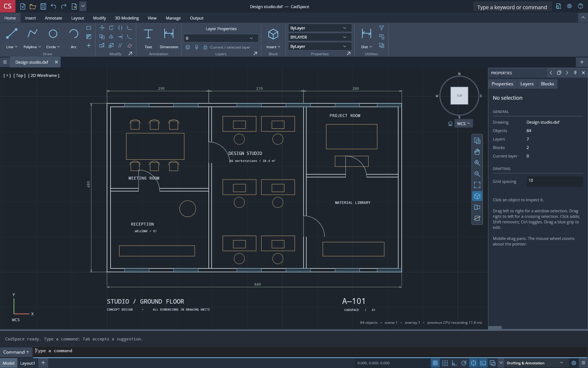Screen dimensions: 588x368
Task: Switch to the 3D Modeling ribbon tab
Action: point(127,18)
